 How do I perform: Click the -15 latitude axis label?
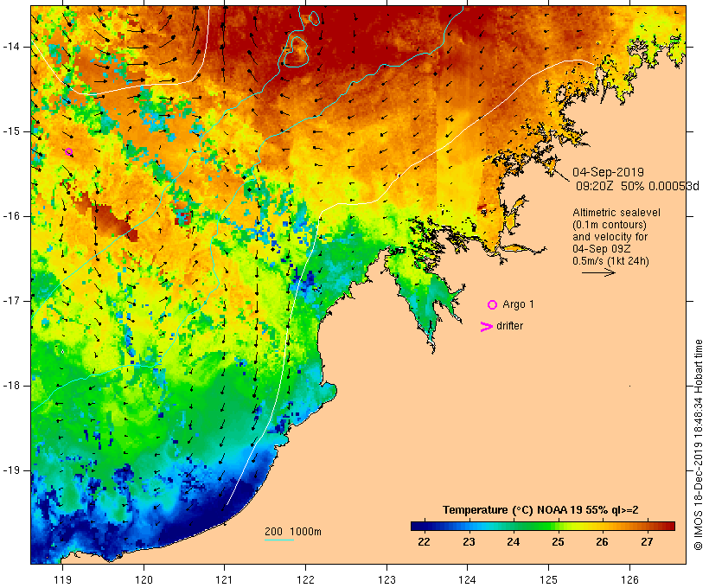11,131
